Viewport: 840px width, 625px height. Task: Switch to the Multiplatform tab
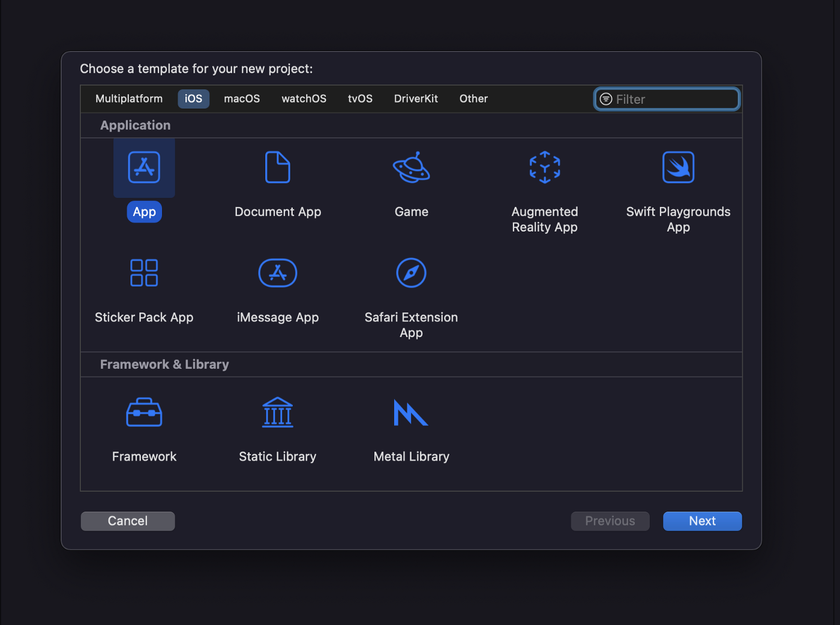(x=129, y=99)
